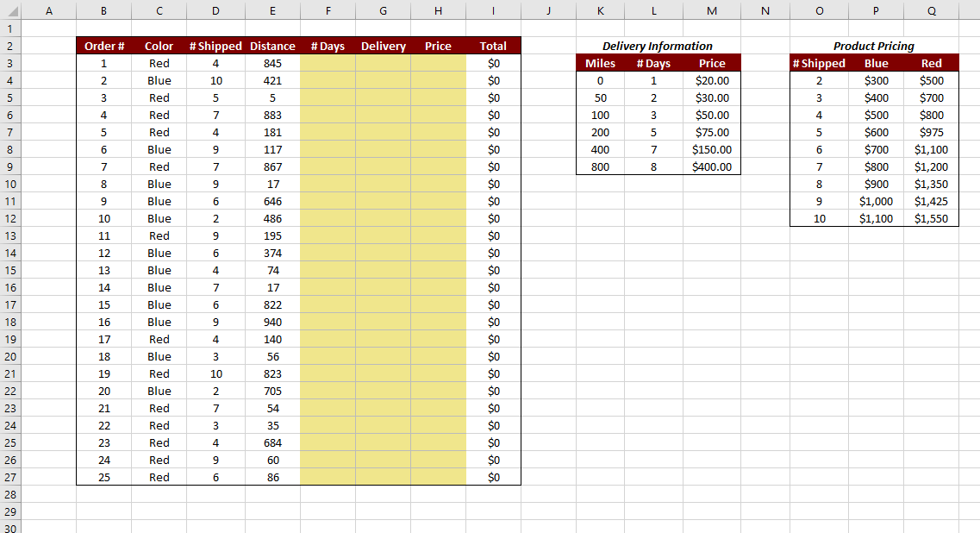This screenshot has width=980, height=533.
Task: Select the cell showing 117 distance
Action: click(x=272, y=149)
